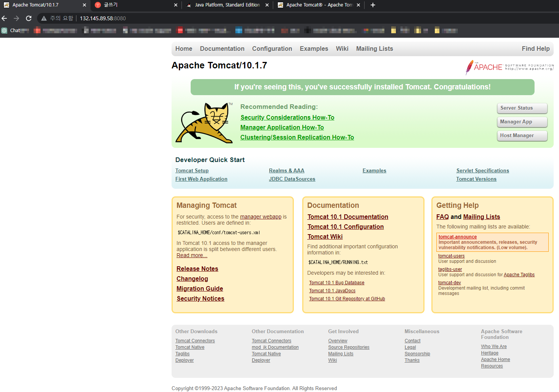Image resolution: width=559 pixels, height=392 pixels.
Task: Click the Tomcat cat logo image
Action: (204, 123)
